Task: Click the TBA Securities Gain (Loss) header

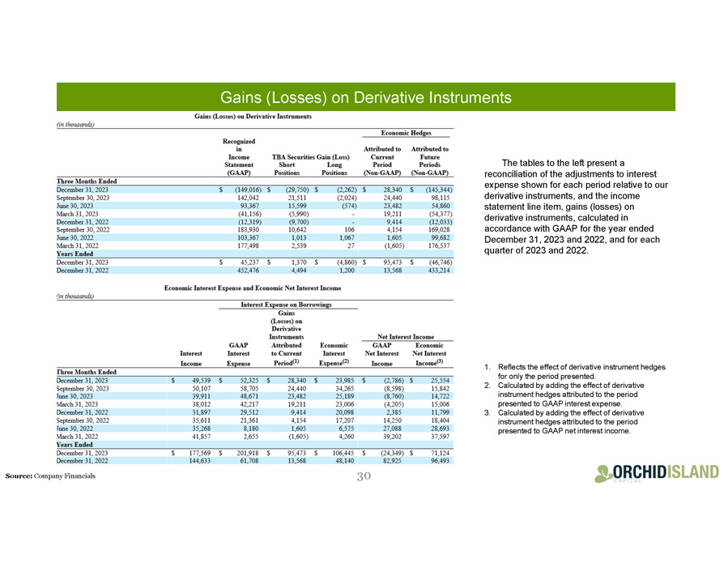Action: pyautogui.click(x=310, y=156)
